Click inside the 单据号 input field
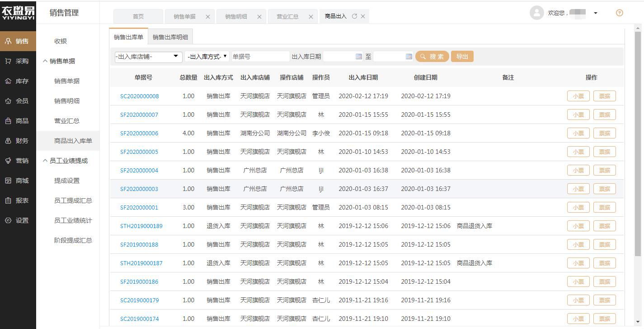 tap(261, 56)
